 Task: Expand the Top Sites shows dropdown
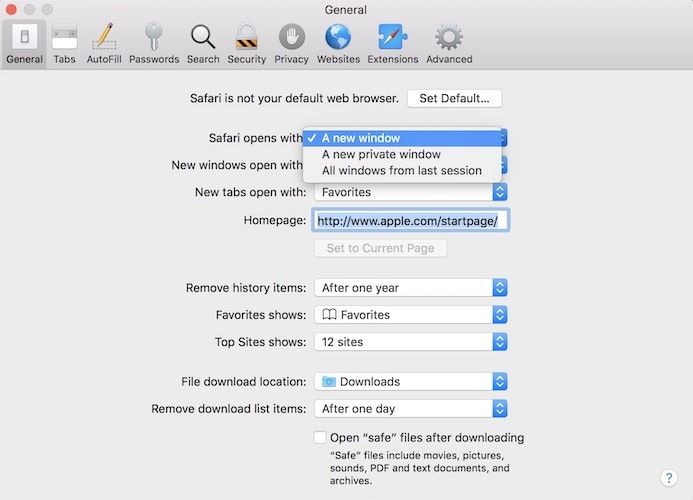pos(410,342)
